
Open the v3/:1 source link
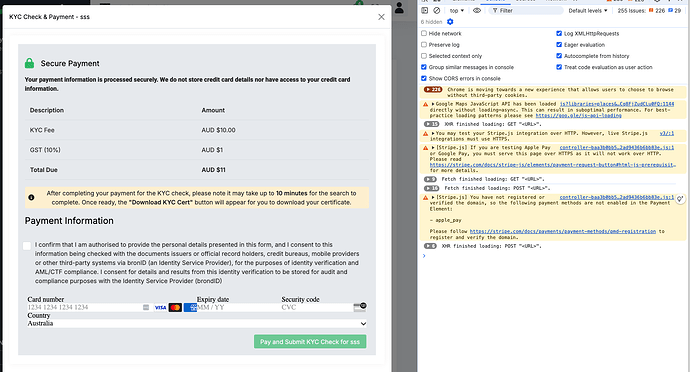tap(667, 133)
